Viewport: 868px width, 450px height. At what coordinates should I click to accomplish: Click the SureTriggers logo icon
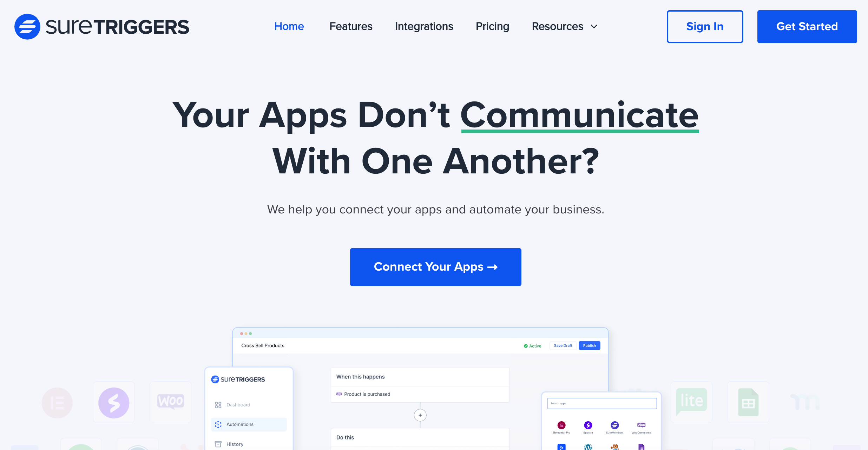[26, 25]
